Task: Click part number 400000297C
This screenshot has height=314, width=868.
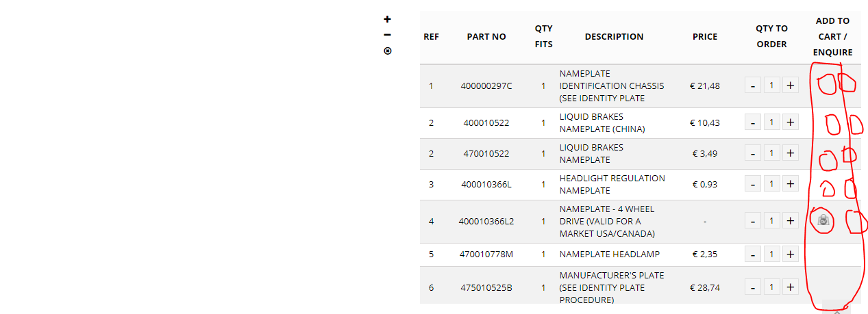Action: point(486,86)
